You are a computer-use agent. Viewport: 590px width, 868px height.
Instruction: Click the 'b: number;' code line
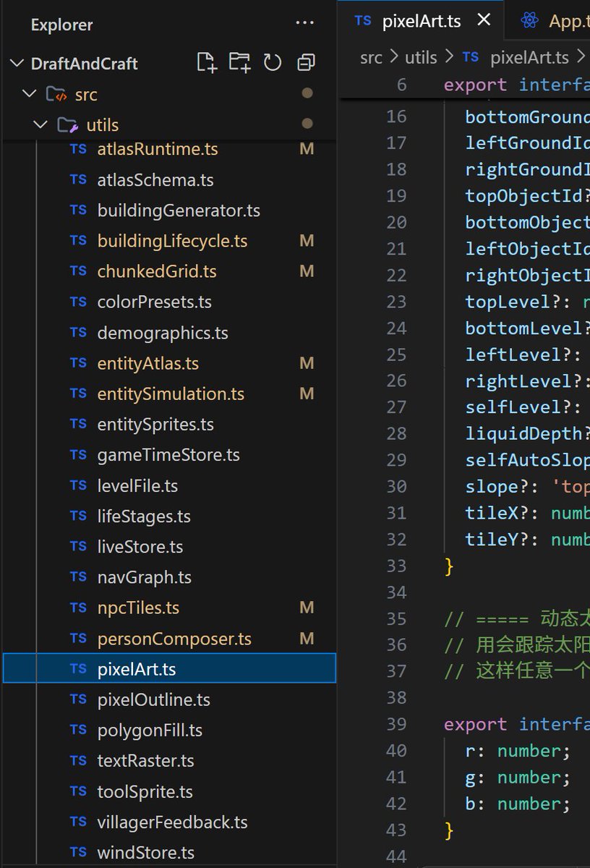[x=518, y=803]
